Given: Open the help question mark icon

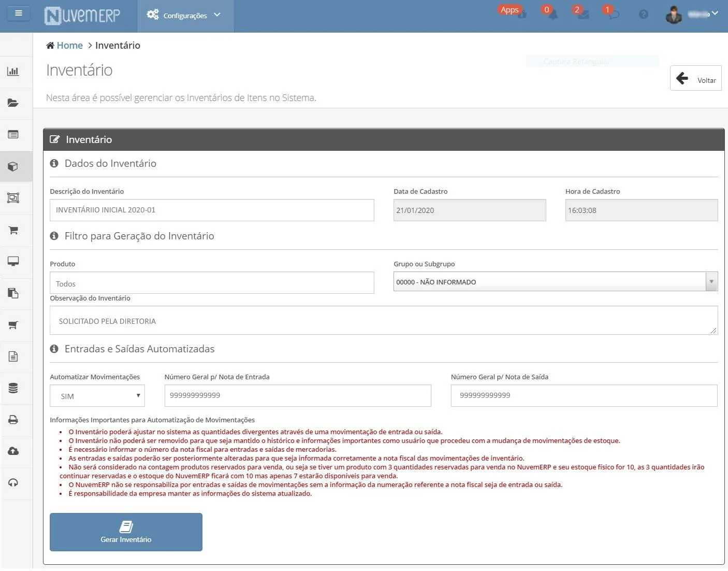Looking at the screenshot, I should pos(644,15).
